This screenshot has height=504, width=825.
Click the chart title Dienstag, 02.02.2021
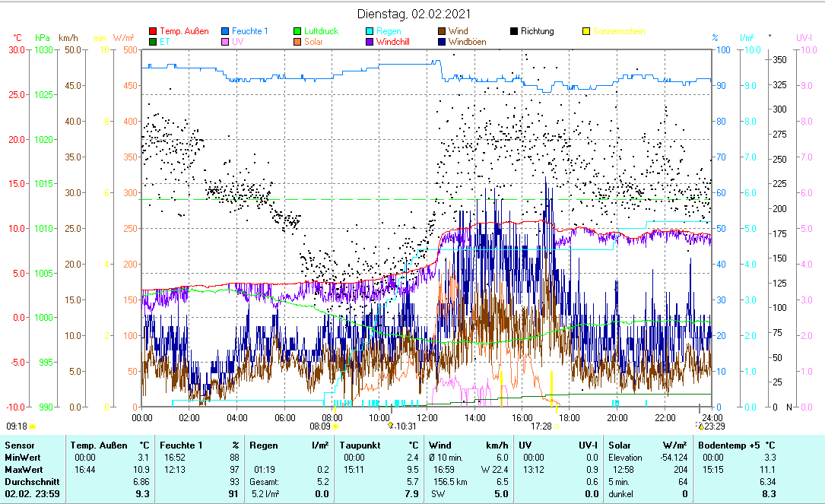click(414, 14)
